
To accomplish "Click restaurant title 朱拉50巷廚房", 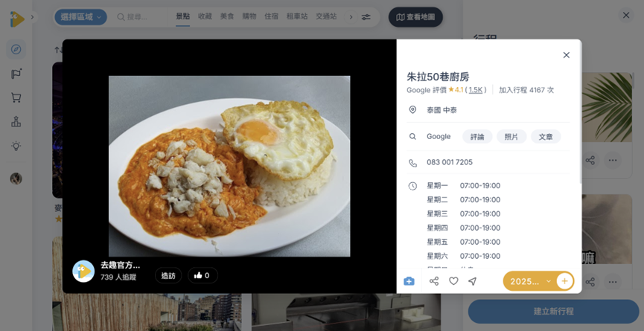I will coord(438,77).
